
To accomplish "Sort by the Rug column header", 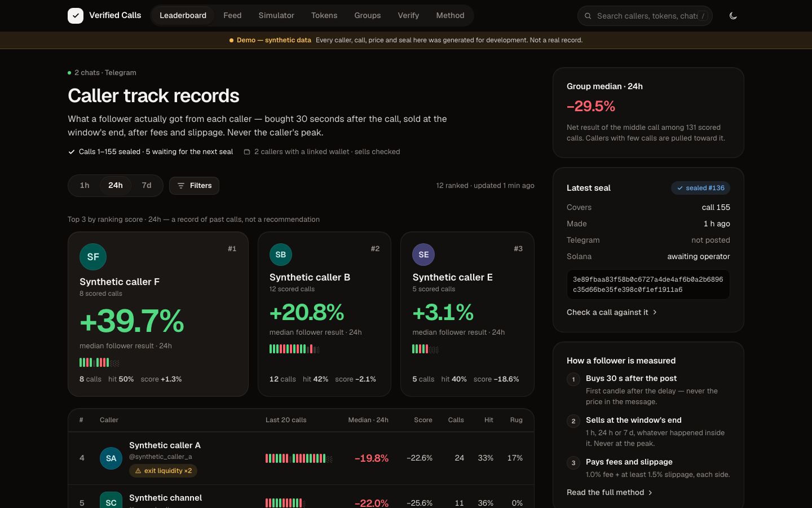I will (x=516, y=420).
